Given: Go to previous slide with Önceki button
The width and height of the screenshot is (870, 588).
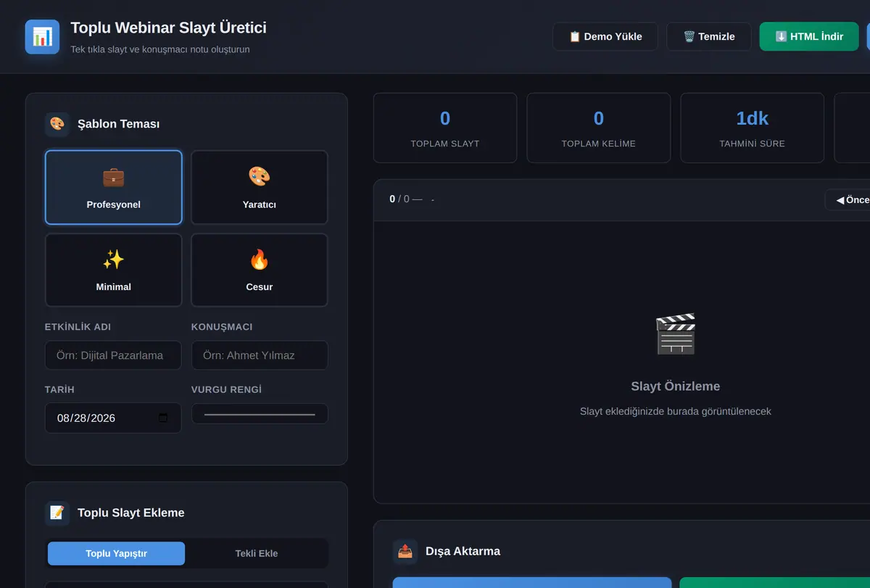Looking at the screenshot, I should tap(848, 200).
